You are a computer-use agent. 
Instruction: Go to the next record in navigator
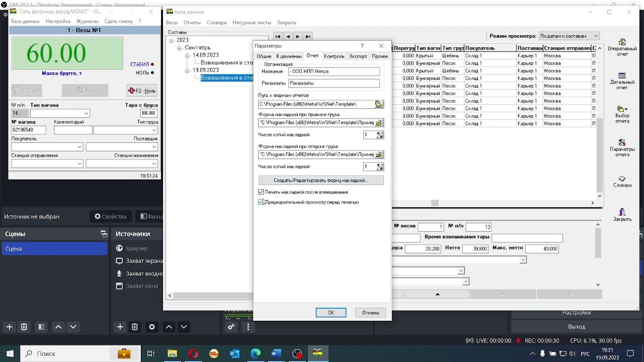tap(298, 36)
